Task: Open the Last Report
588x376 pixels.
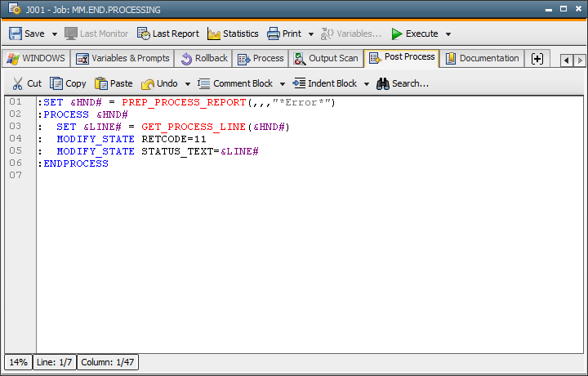Action: tap(168, 34)
